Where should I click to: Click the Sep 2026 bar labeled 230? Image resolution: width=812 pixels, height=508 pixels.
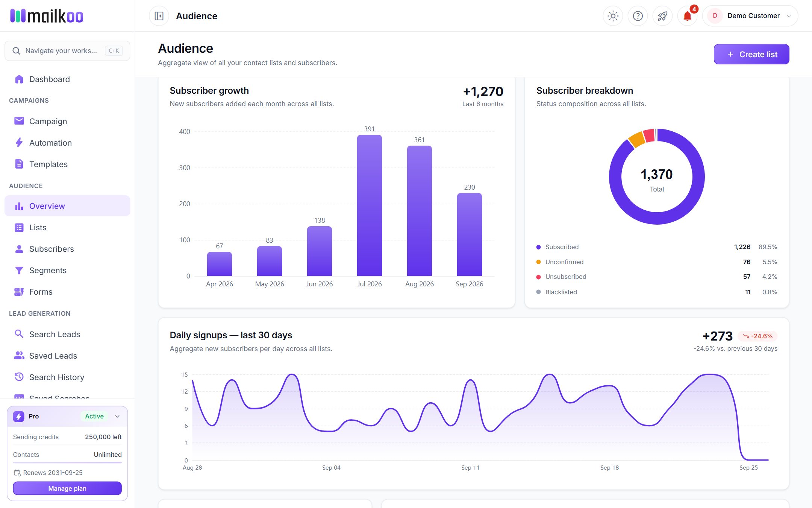coord(469,234)
